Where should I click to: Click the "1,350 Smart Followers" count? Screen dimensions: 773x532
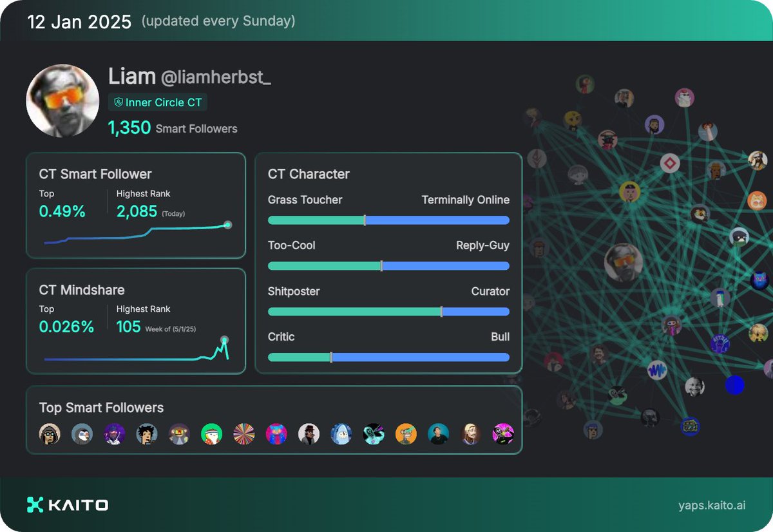(173, 128)
